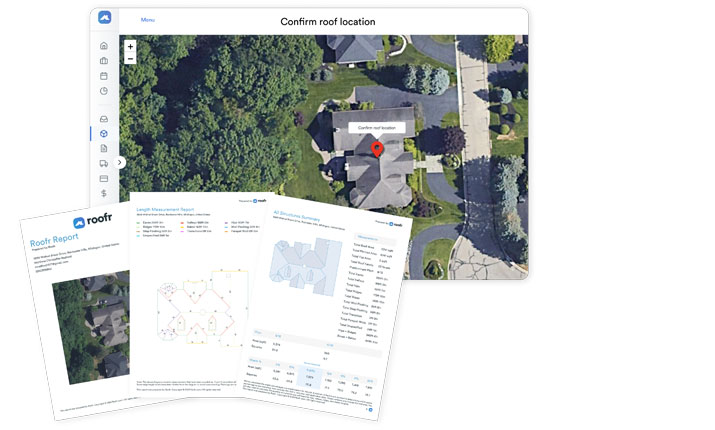This screenshot has height=430, width=715.
Task: Open the briefcase jobs icon
Action: (104, 61)
